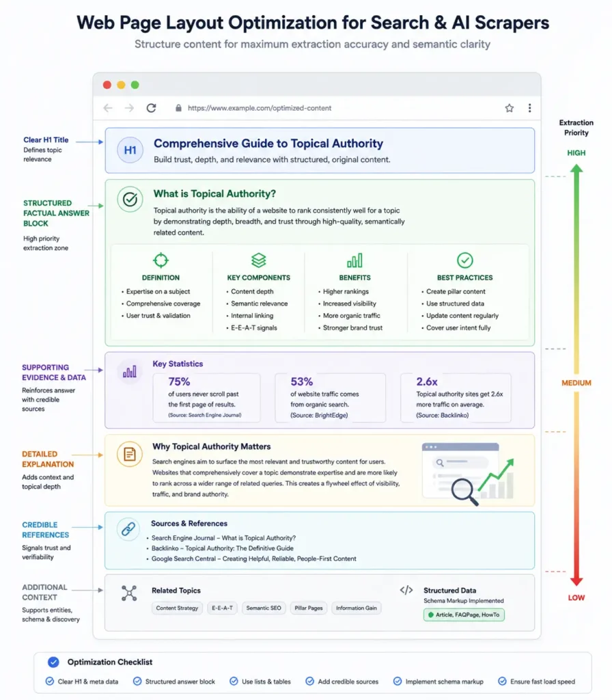The height and width of the screenshot is (700, 612).
Task: Click the blue Optimization Checklist check badge
Action: 53,662
